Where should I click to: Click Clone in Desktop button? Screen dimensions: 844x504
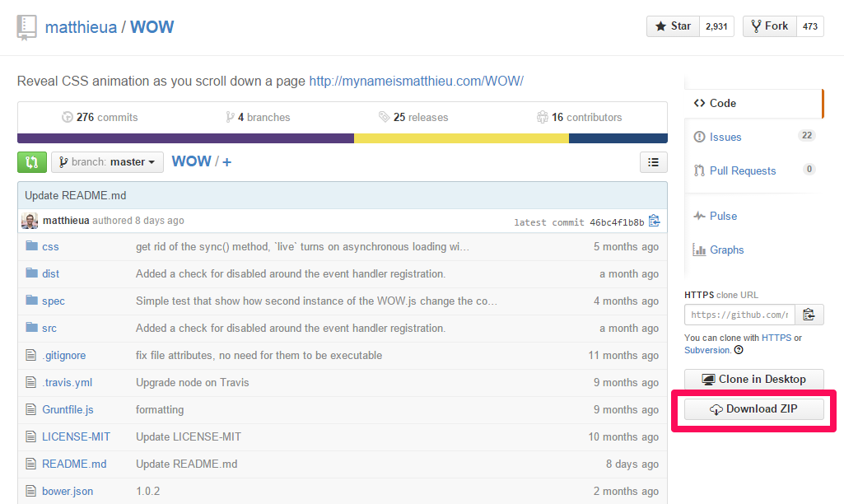tap(754, 379)
